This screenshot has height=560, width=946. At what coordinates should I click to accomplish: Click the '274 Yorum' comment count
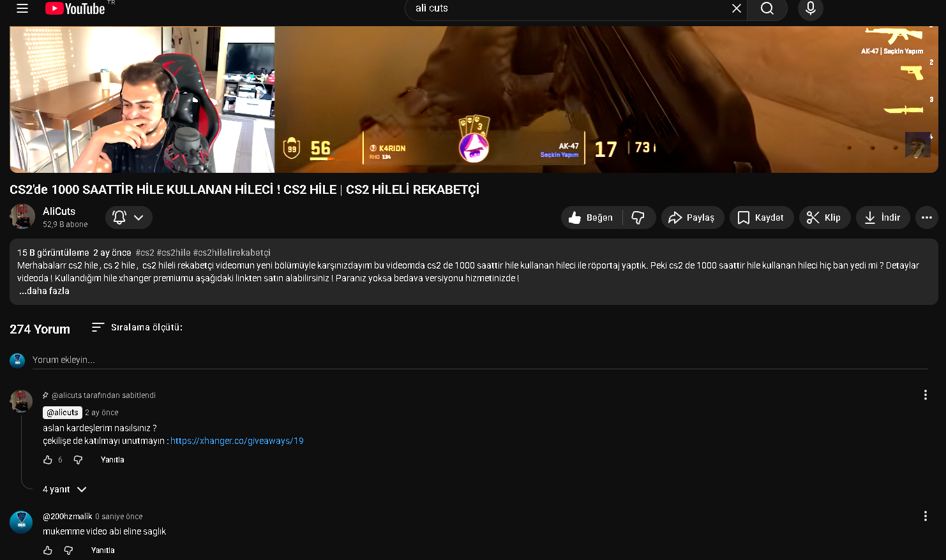tap(40, 329)
